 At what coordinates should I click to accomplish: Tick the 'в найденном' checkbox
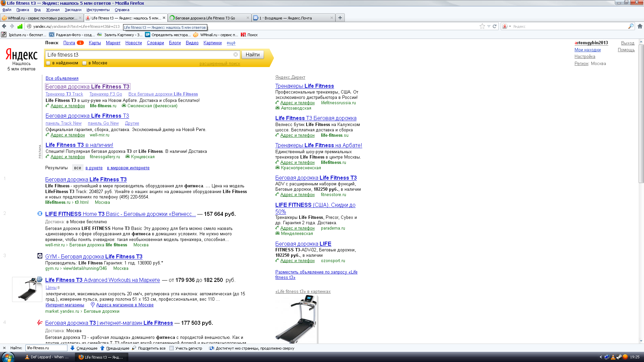point(48,63)
